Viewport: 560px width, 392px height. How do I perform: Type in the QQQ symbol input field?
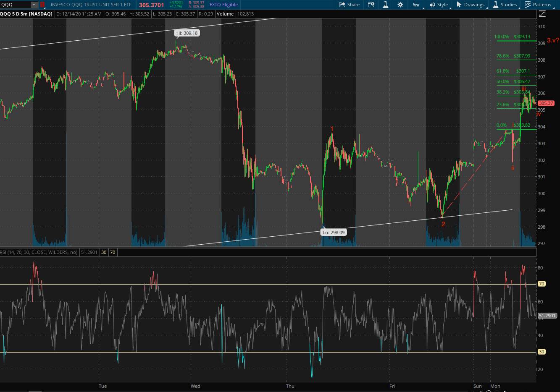pos(15,5)
